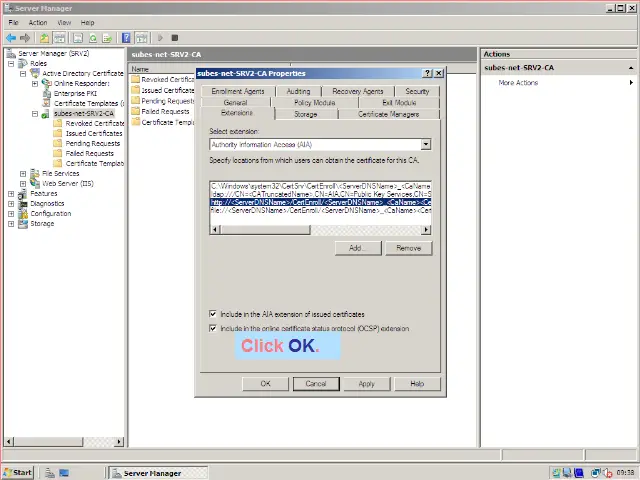Toggle Include in OCSP extension checkbox
This screenshot has width=640, height=480.
213,328
